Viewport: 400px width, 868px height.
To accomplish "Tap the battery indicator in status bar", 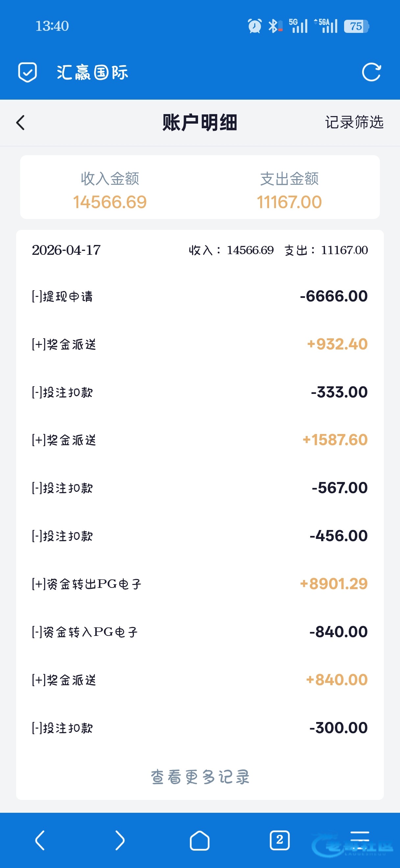I will pyautogui.click(x=357, y=26).
